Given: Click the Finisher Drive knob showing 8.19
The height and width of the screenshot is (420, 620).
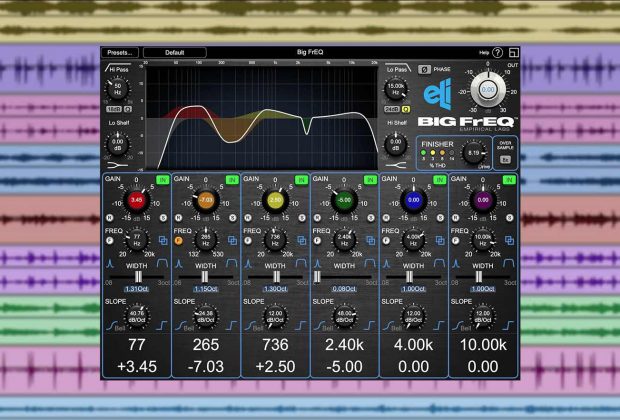Looking at the screenshot, I should click(473, 153).
